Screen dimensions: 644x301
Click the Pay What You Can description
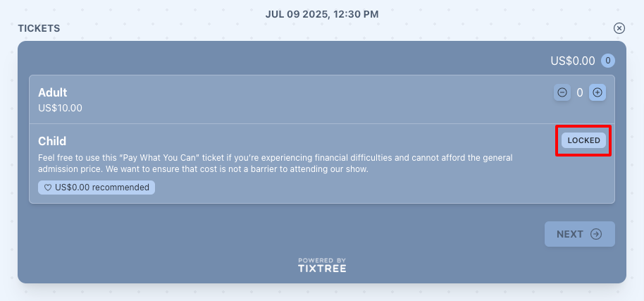click(x=275, y=164)
